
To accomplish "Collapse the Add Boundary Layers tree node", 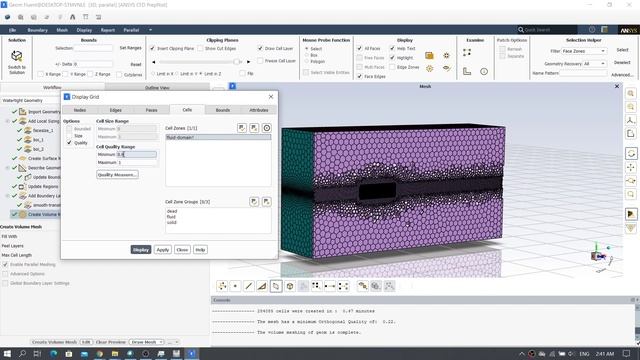I will 7,196.
